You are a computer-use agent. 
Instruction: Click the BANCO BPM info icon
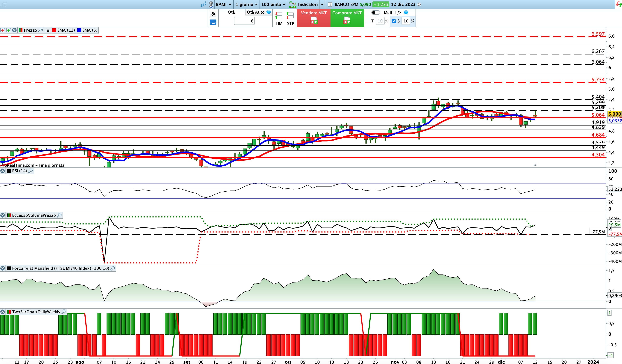330,4
